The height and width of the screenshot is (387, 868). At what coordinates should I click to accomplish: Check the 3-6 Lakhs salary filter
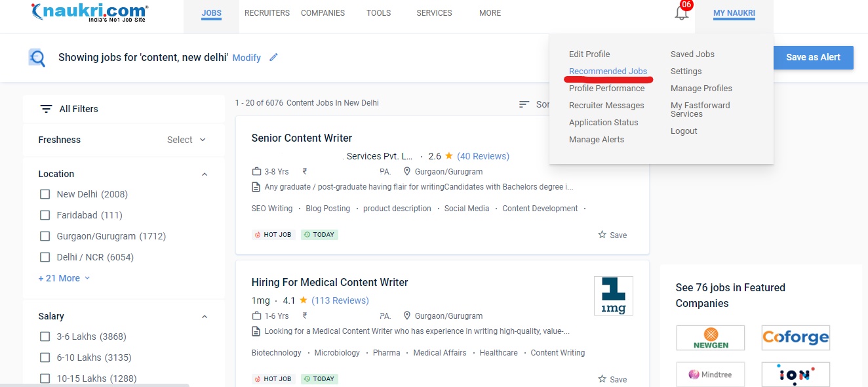click(x=45, y=336)
